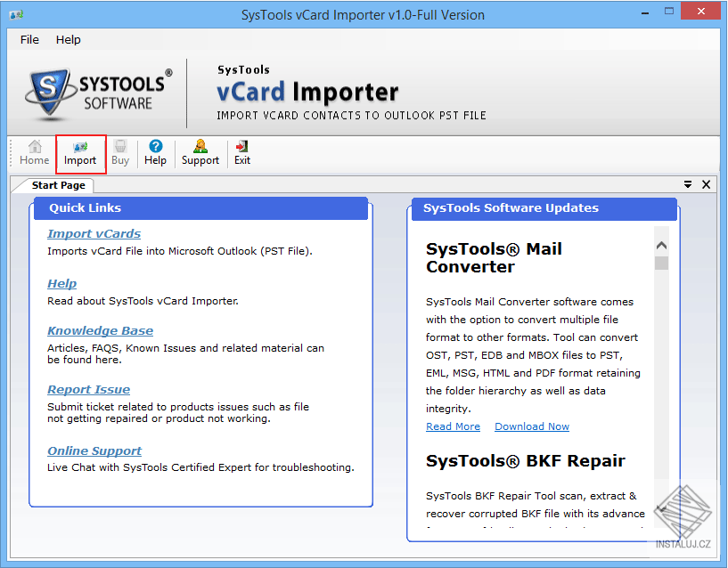Open Help via question mark icon

[x=156, y=147]
